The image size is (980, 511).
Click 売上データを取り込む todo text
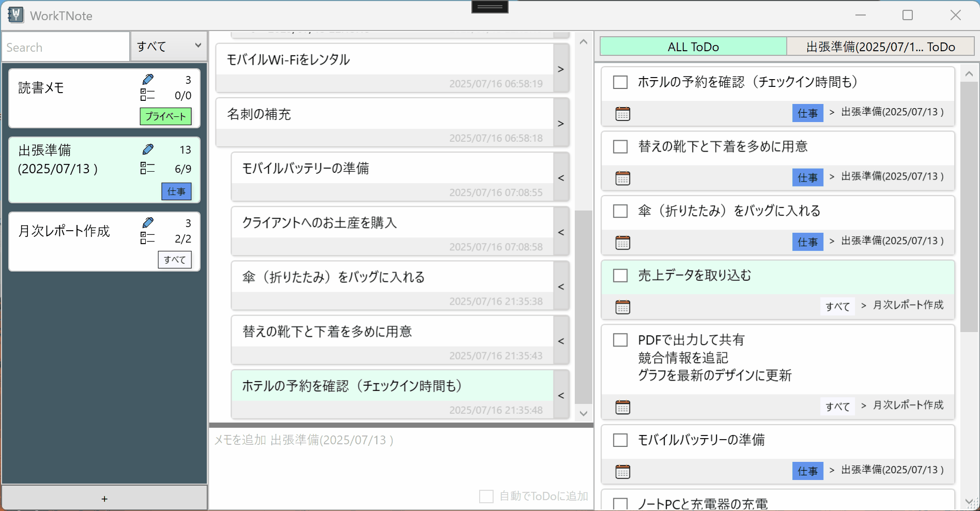[x=695, y=275]
